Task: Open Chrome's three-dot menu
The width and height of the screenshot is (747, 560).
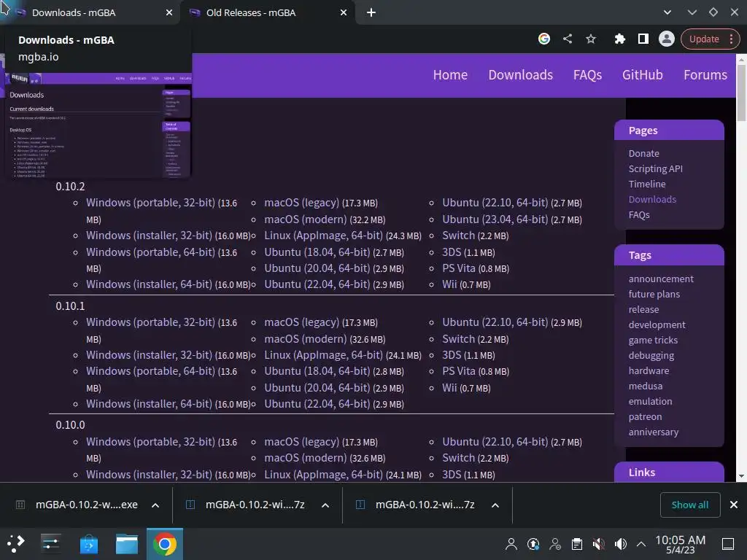Action: (731, 39)
